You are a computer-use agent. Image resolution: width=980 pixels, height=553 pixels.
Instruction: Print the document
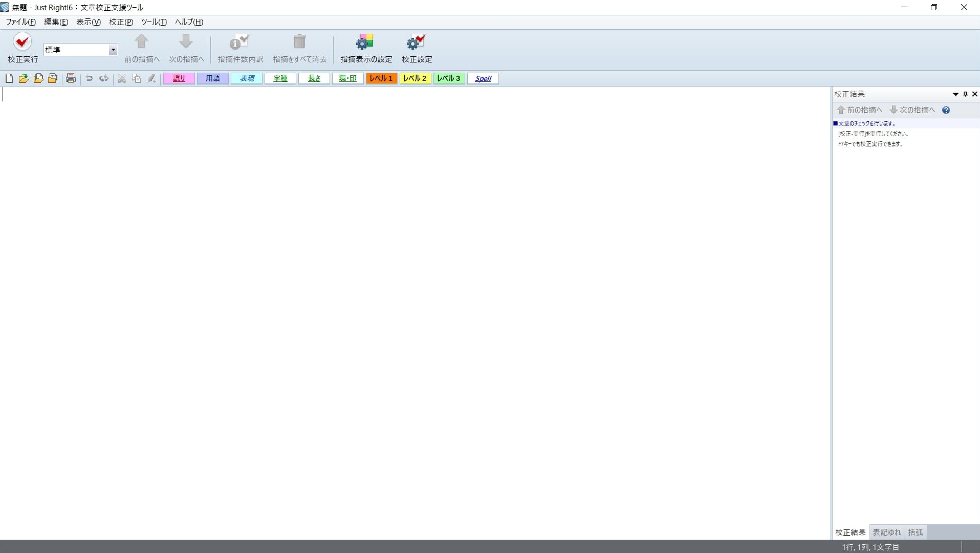click(71, 78)
